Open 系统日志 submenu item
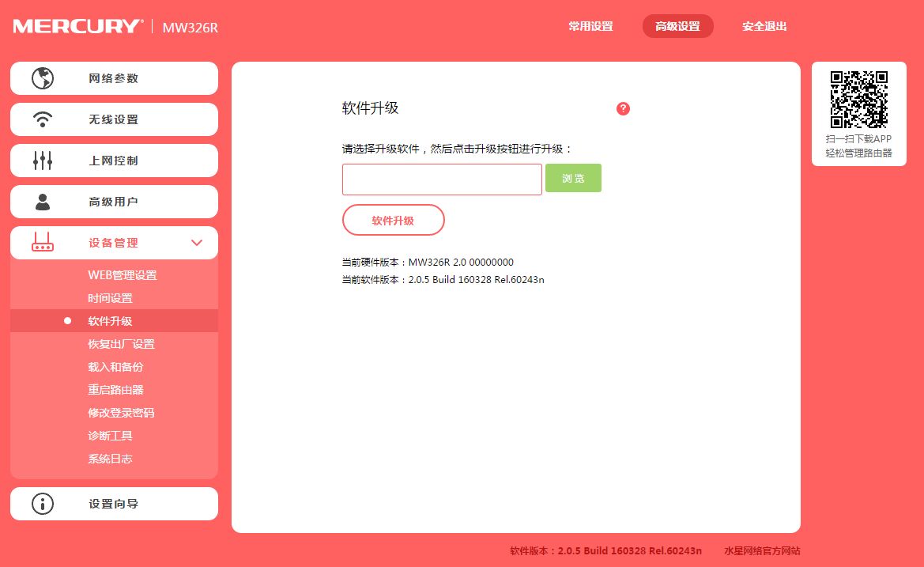Viewport: 924px width, 567px height. pyautogui.click(x=110, y=459)
